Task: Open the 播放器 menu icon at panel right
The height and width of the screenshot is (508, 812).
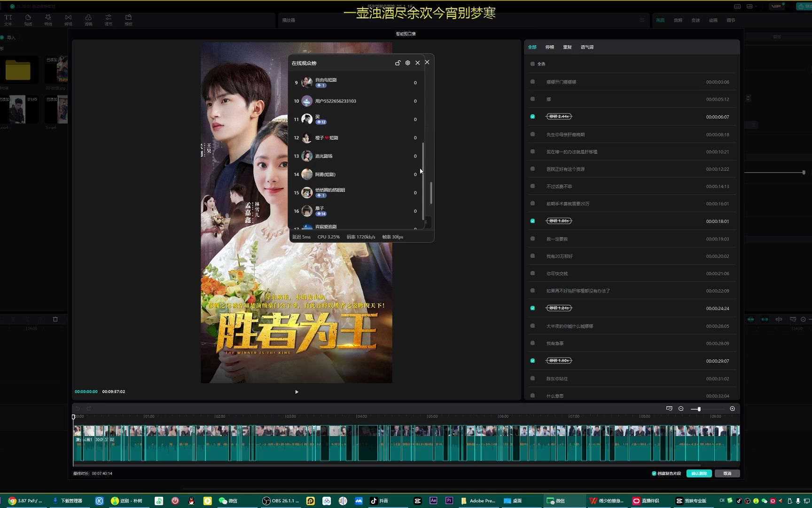Action: 641,20
